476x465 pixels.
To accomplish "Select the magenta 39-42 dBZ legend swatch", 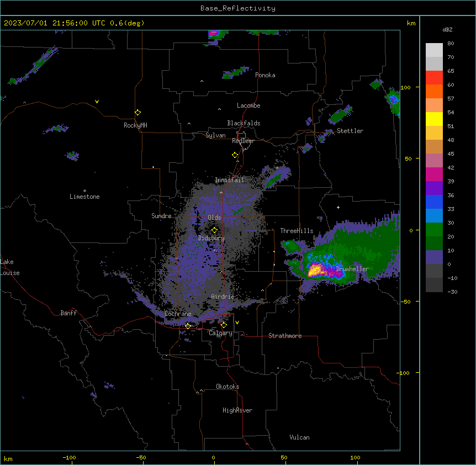I will (434, 174).
